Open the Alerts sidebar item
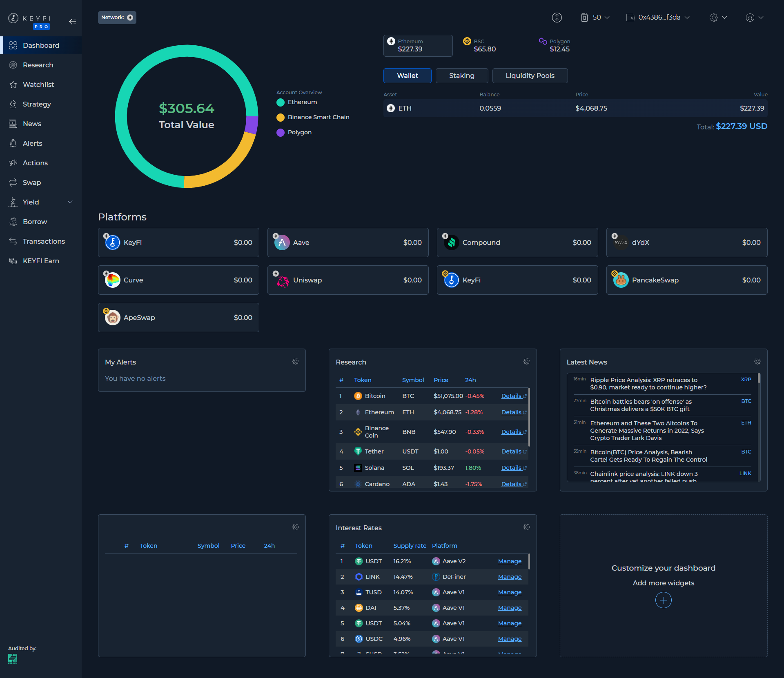The width and height of the screenshot is (784, 678). [x=41, y=143]
